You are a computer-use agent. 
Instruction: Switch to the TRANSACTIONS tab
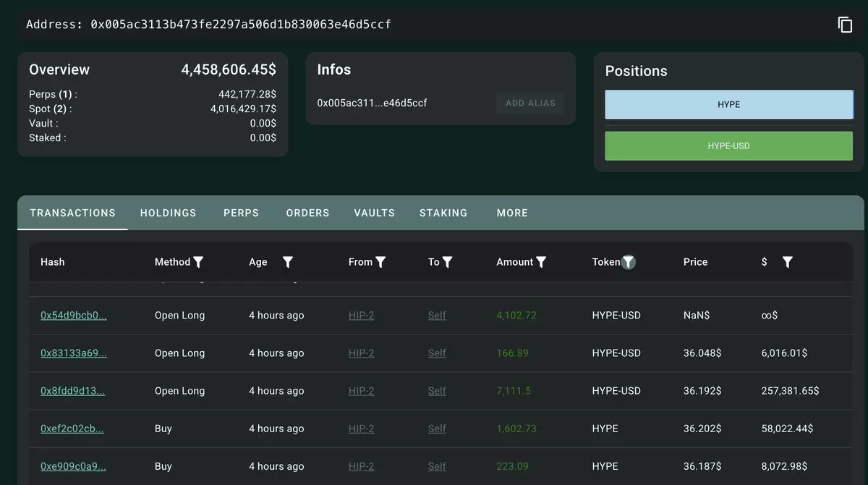[x=72, y=213]
